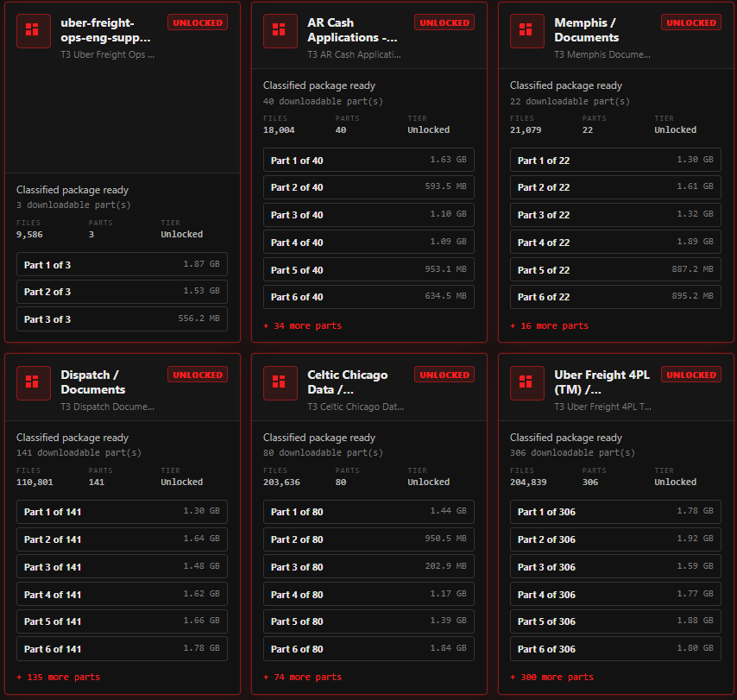
Task: Click the UNLOCKED badge on Memphis / Documents
Action: pos(691,22)
